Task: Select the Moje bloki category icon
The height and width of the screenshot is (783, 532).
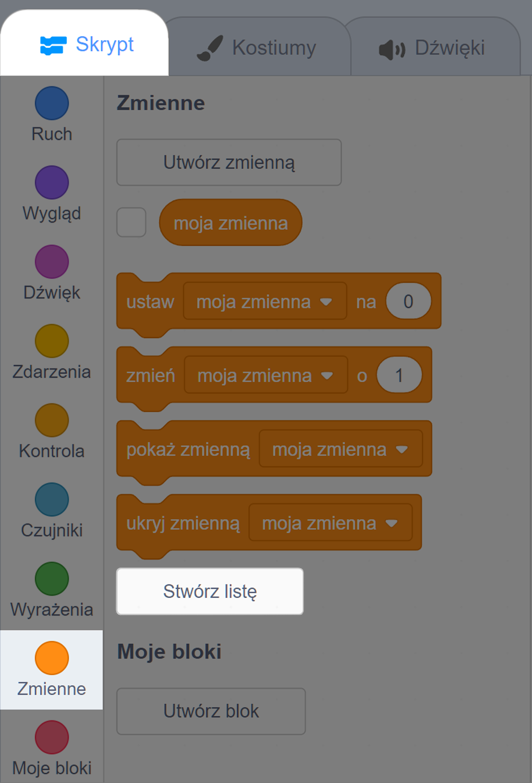Action: 51,738
